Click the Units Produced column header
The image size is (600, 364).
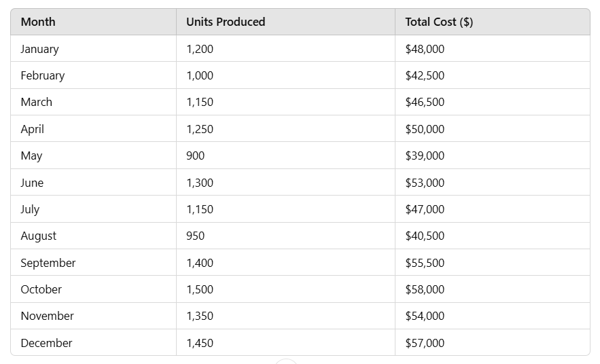[x=226, y=22]
